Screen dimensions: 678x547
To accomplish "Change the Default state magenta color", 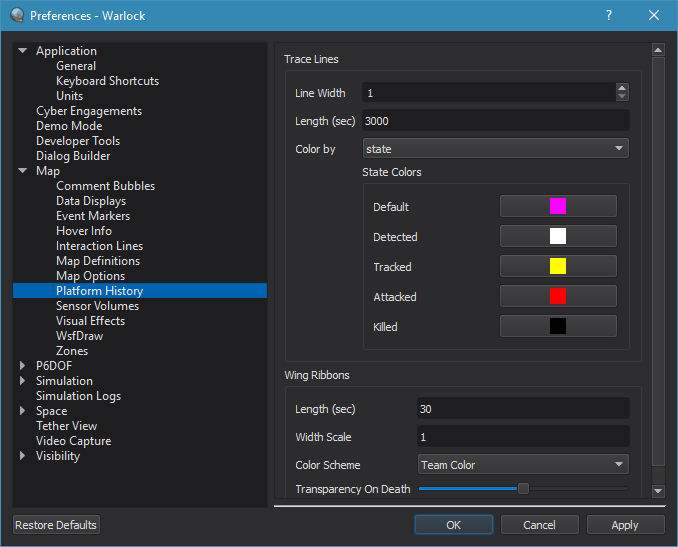I will 558,206.
